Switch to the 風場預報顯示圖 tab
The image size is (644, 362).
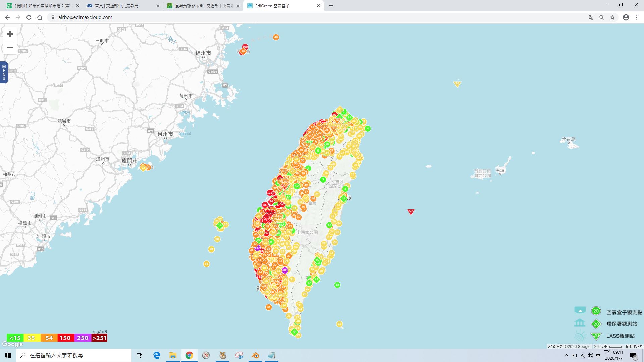(x=203, y=6)
